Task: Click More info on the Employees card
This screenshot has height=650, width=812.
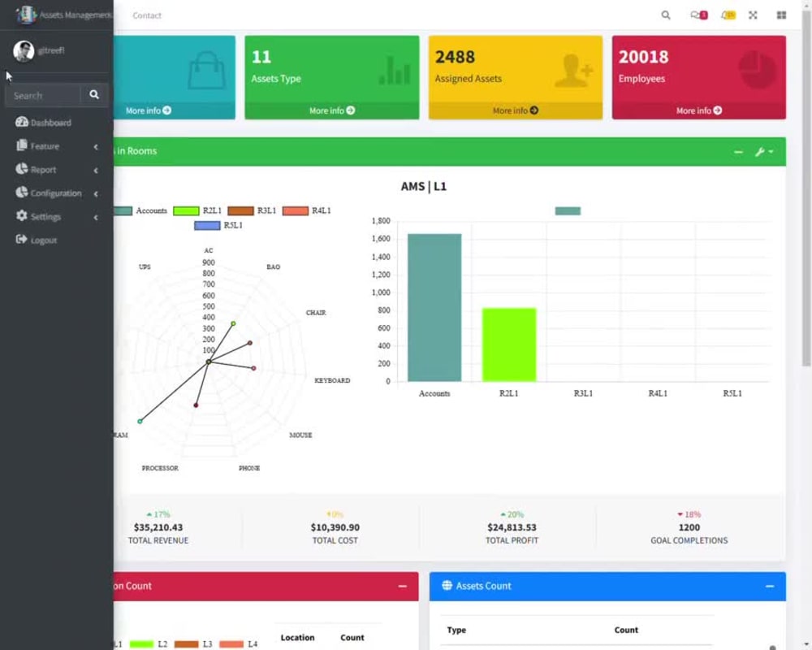Action: point(698,110)
